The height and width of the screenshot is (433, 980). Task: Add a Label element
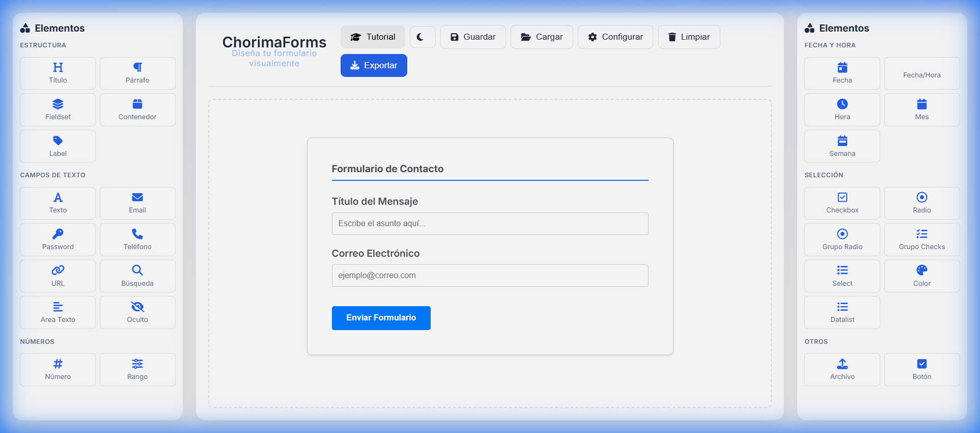pyautogui.click(x=58, y=146)
